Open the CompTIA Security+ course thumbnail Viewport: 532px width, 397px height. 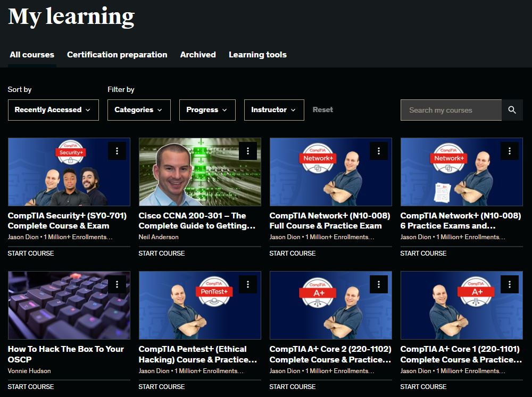pyautogui.click(x=69, y=172)
